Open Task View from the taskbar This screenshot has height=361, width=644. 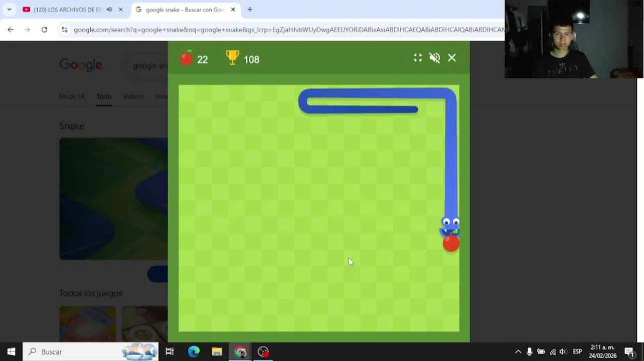pyautogui.click(x=170, y=351)
